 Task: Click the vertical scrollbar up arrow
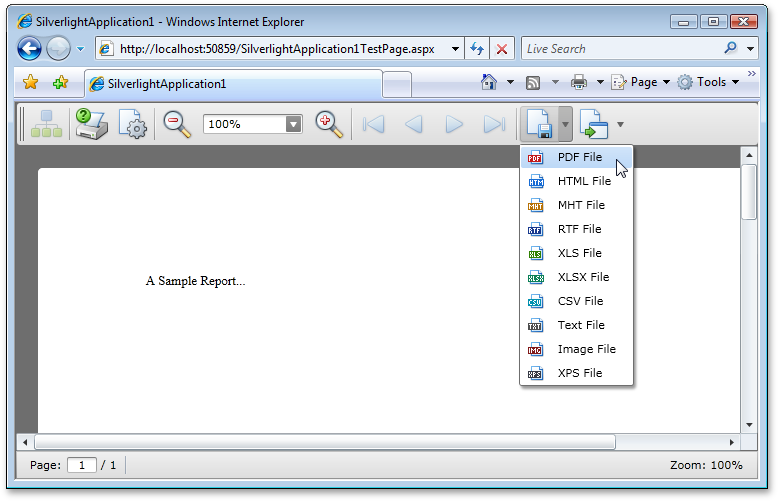[749, 155]
